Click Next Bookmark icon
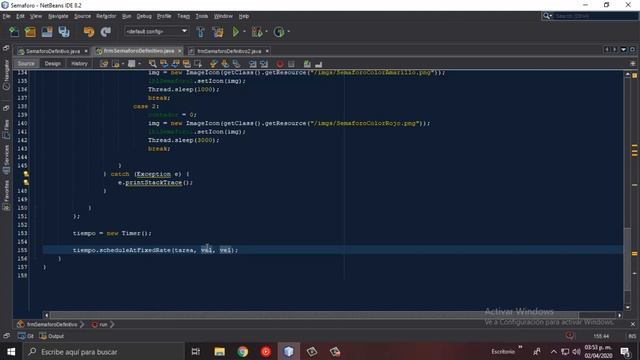The image size is (640, 360). (x=225, y=64)
